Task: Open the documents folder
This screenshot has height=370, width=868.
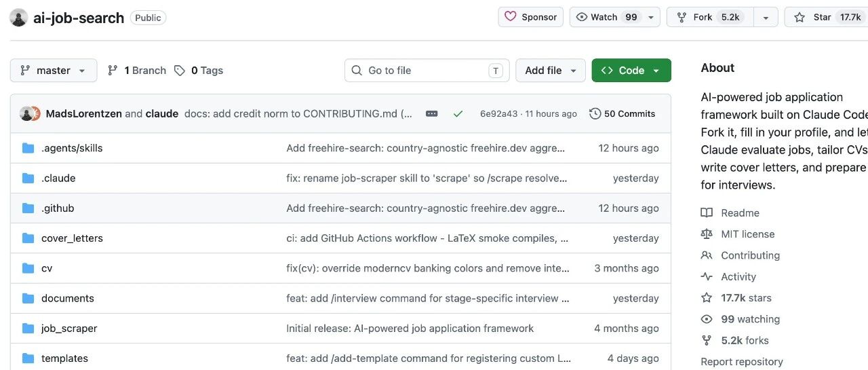Action: tap(68, 298)
